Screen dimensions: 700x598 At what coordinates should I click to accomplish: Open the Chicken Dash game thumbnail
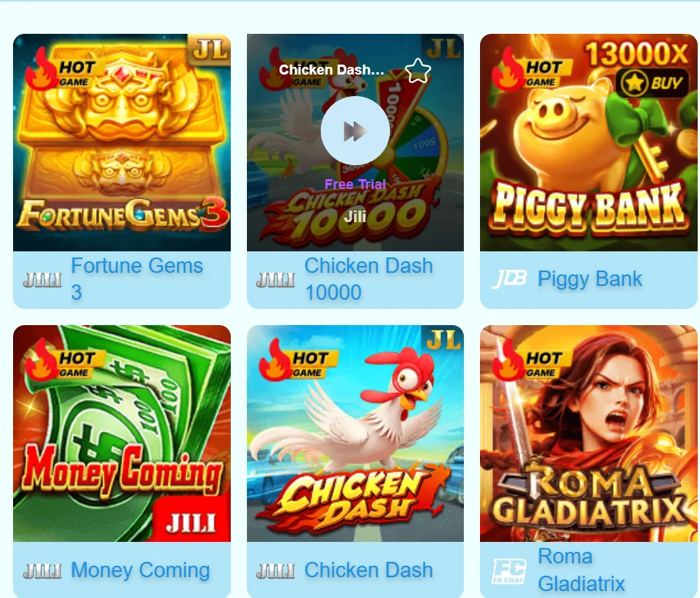[x=355, y=434]
